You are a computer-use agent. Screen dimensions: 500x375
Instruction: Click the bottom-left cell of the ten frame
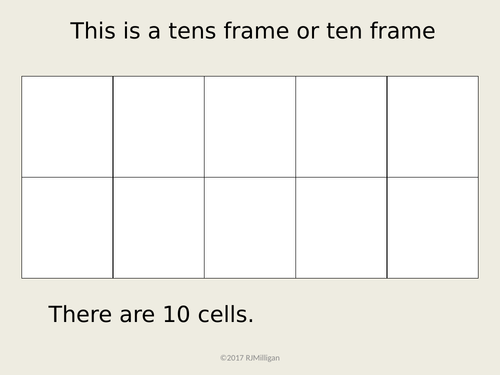[x=67, y=228]
